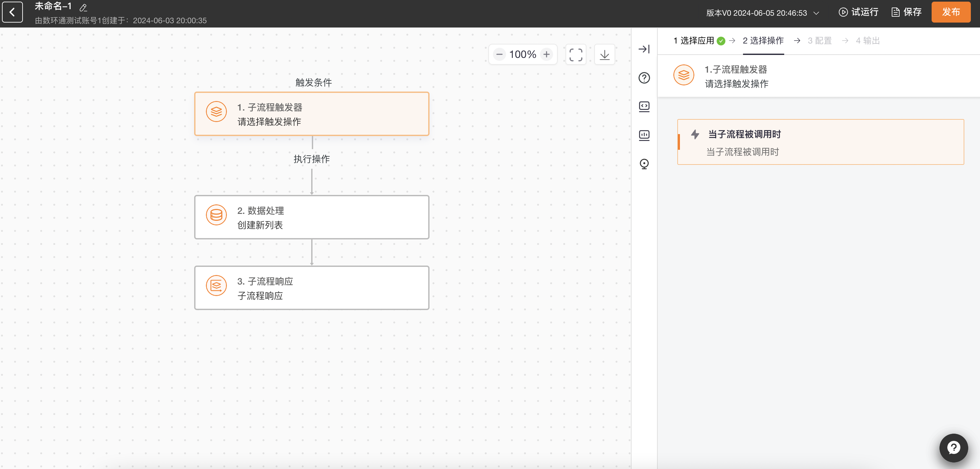Open the code view sidebar icon
This screenshot has width=980, height=469.
pos(644,107)
